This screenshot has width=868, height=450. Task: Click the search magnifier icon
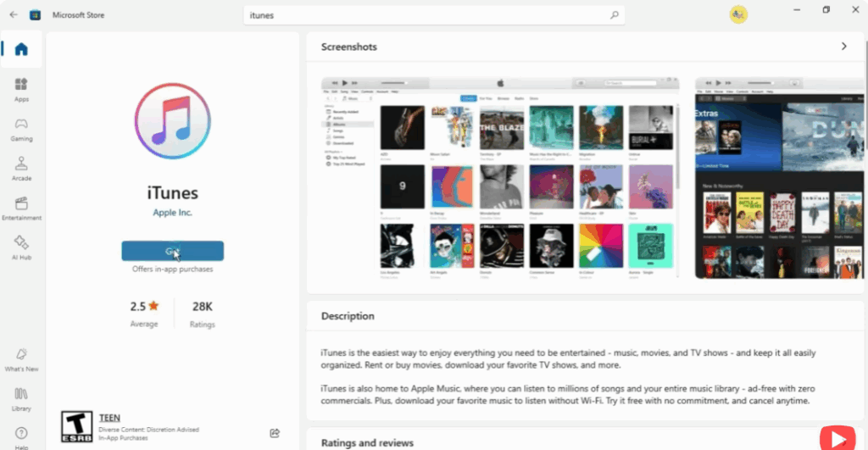tap(615, 15)
